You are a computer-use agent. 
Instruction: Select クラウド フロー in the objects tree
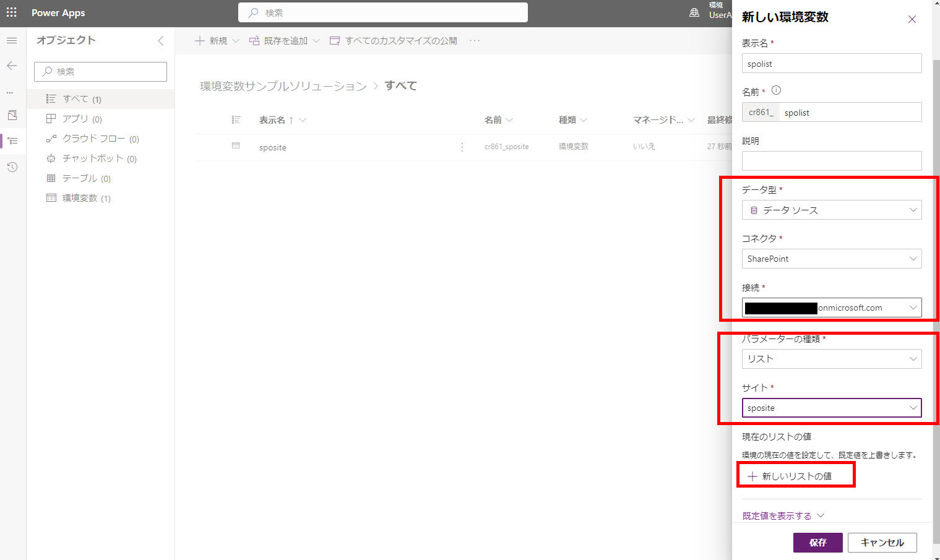(x=93, y=139)
